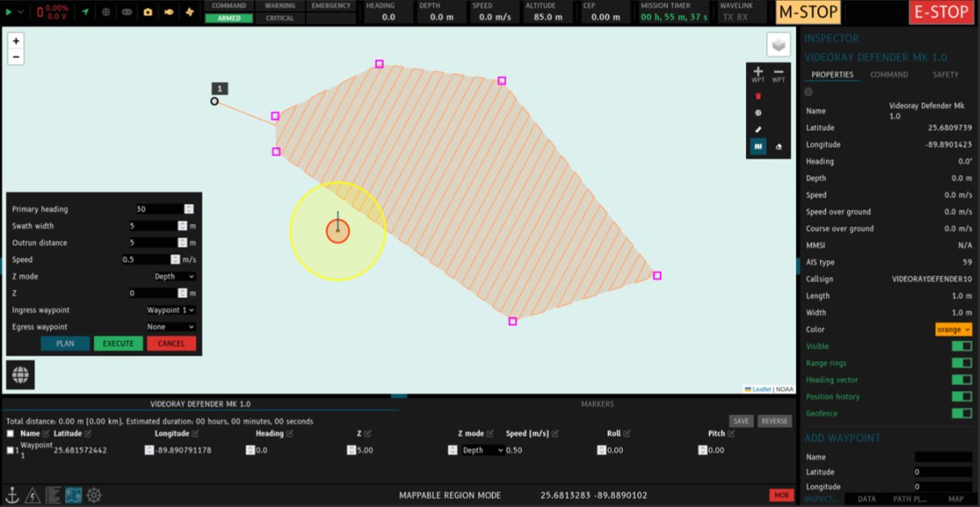
Task: Click the orange thruster fan icon
Action: 190,12
